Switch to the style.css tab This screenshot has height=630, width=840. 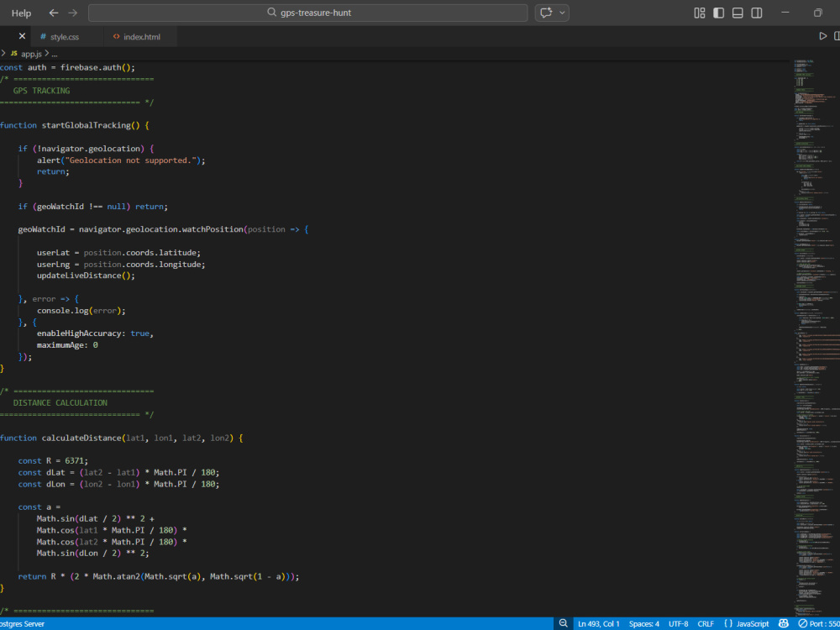pyautogui.click(x=65, y=37)
